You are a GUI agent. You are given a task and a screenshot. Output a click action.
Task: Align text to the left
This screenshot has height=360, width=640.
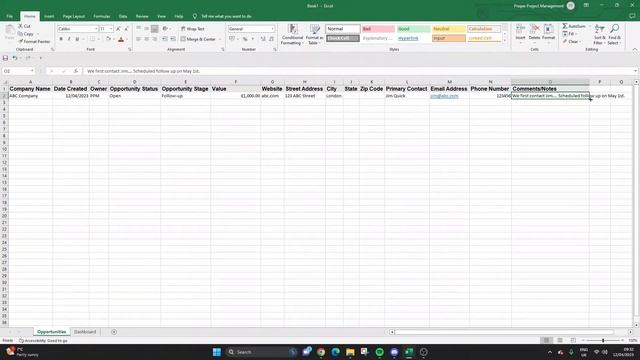point(139,39)
